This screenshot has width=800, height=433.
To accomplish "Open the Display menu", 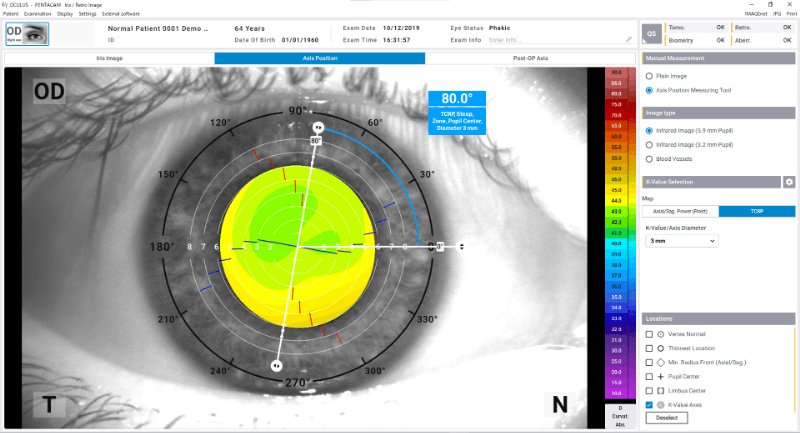I will (65, 14).
